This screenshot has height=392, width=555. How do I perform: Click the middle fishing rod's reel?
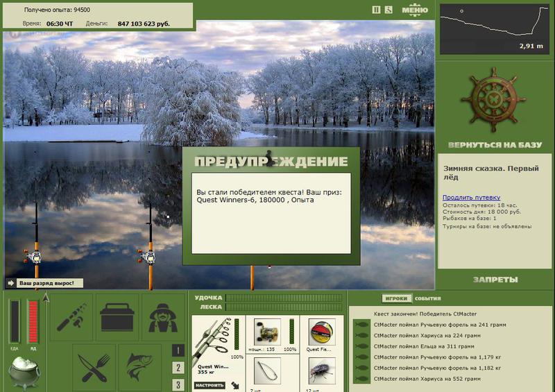[147, 257]
